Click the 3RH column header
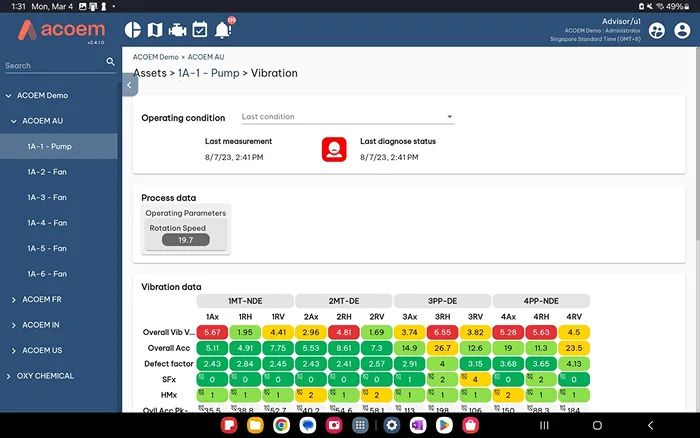 442,317
